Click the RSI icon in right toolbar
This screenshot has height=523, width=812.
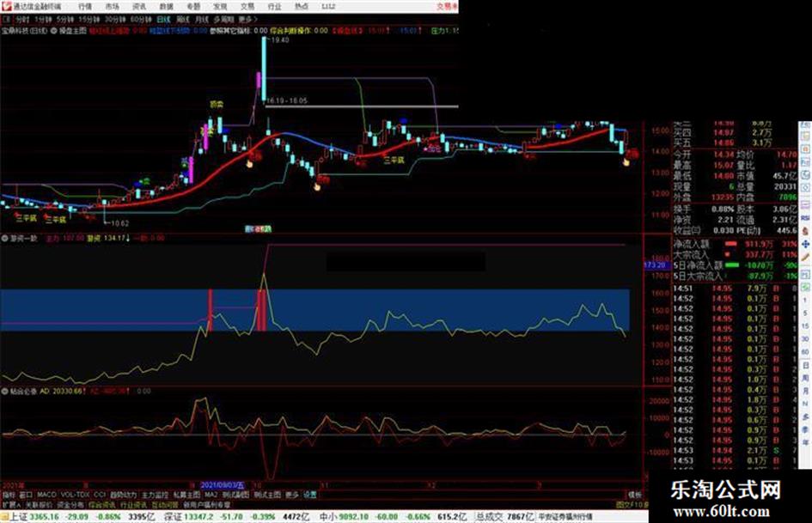pyautogui.click(x=805, y=218)
